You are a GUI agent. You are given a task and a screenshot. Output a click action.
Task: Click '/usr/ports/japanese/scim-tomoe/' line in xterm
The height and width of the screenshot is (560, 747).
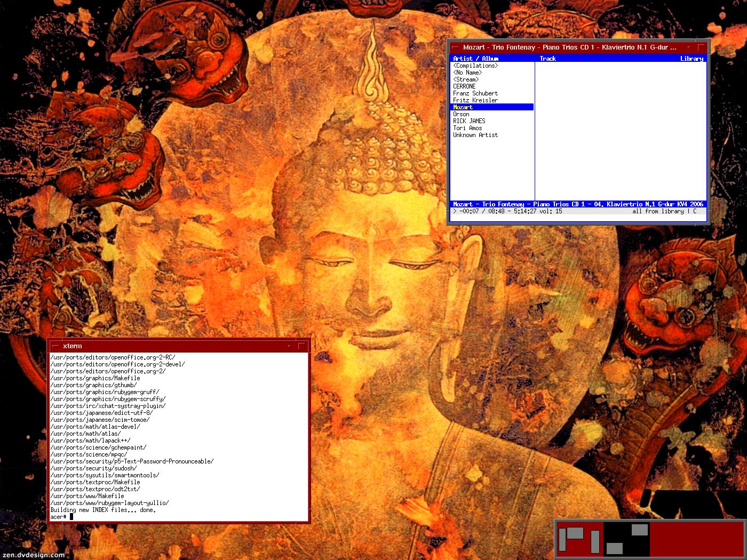pos(100,420)
